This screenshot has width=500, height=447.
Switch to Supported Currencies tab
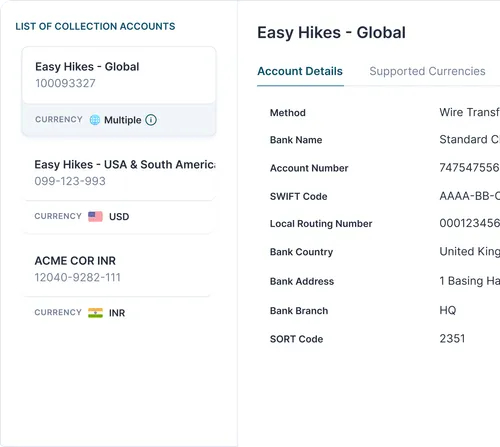(427, 71)
